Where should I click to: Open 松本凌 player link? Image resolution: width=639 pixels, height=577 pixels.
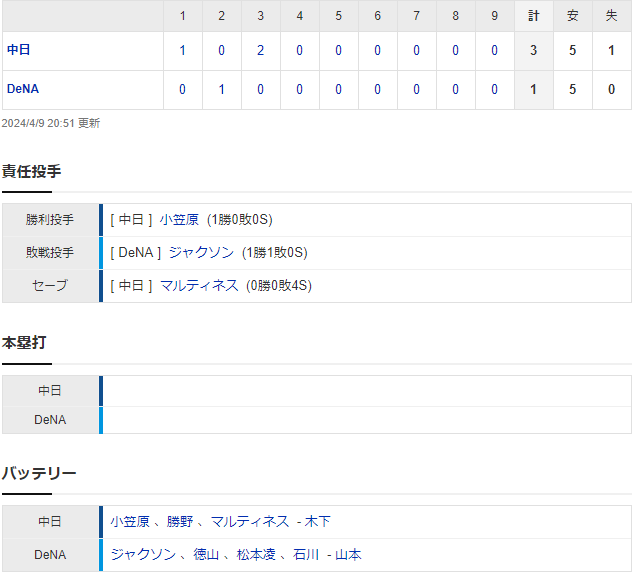[x=256, y=555]
